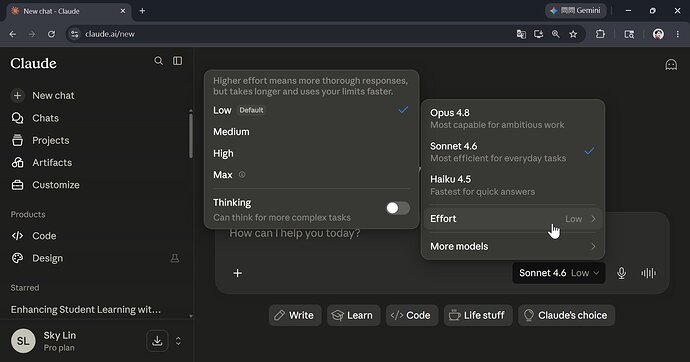Open the search chats magnifier icon
Viewport: 690px width, 362px height.
pyautogui.click(x=158, y=61)
